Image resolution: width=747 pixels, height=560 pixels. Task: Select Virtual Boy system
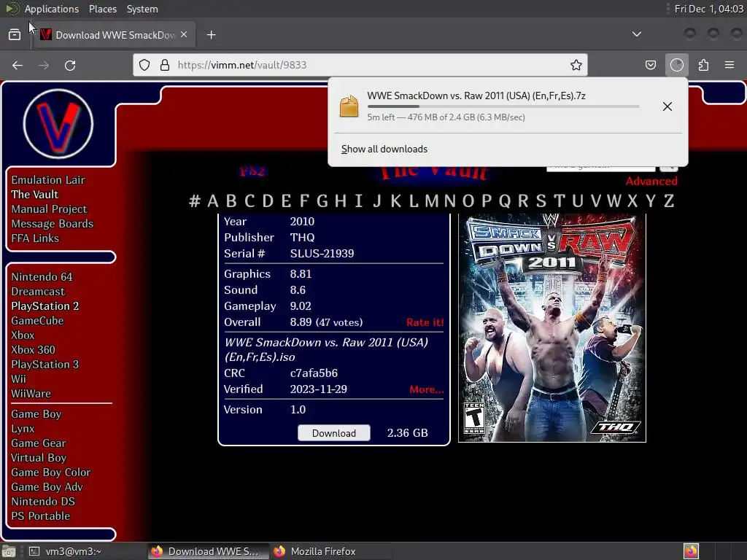pos(39,458)
